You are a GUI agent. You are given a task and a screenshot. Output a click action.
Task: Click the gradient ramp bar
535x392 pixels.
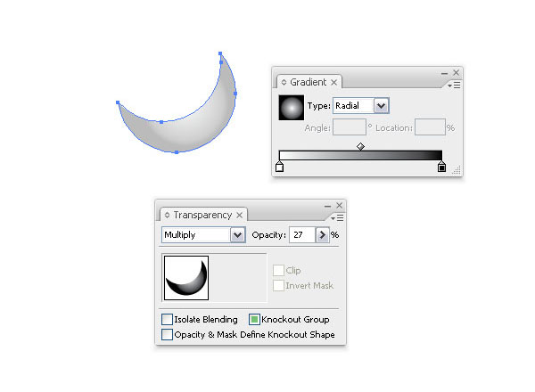[360, 155]
